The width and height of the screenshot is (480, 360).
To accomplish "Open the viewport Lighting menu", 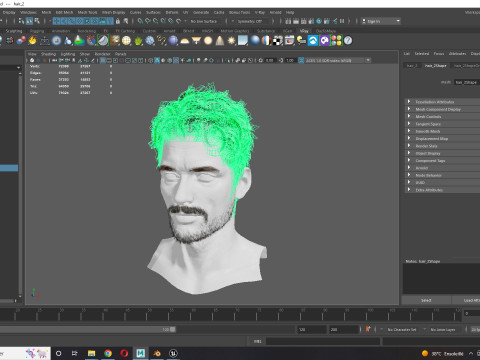I will [68, 54].
